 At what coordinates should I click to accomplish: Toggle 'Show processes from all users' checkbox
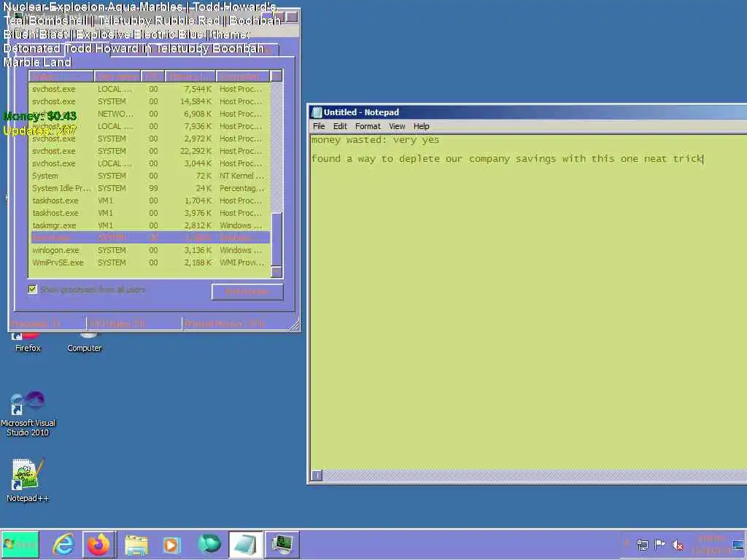pos(32,289)
